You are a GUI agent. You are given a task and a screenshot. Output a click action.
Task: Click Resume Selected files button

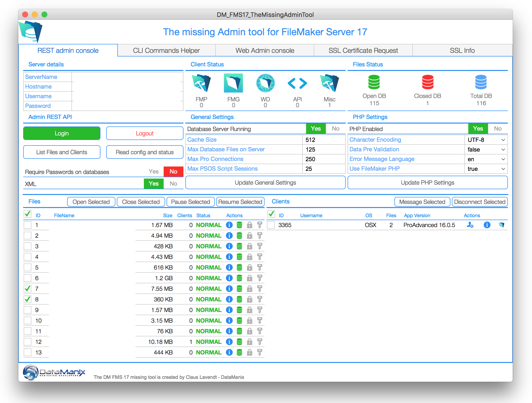(240, 202)
